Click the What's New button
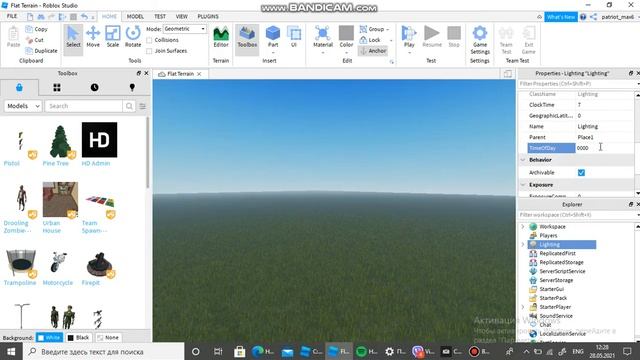 pyautogui.click(x=561, y=17)
